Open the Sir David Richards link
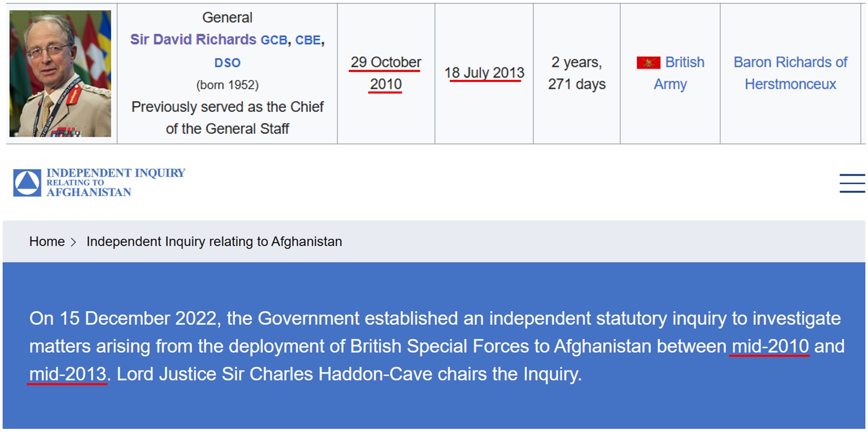This screenshot has width=868, height=432. point(193,40)
